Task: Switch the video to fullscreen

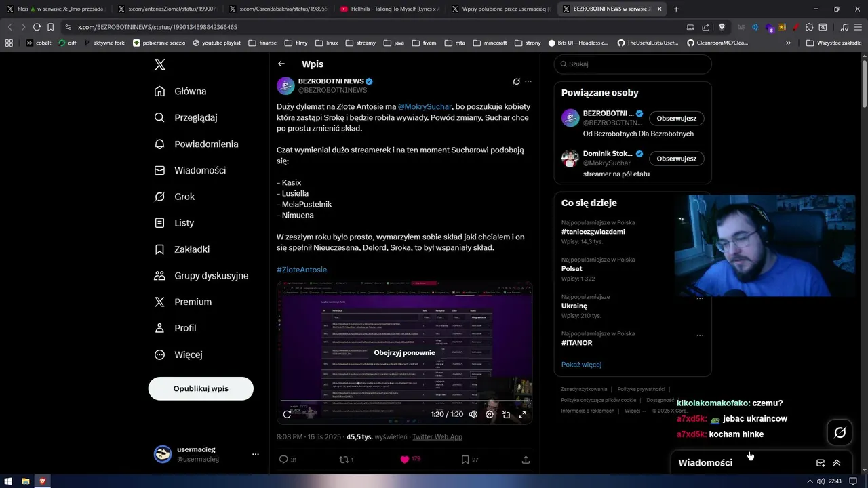Action: 522,414
